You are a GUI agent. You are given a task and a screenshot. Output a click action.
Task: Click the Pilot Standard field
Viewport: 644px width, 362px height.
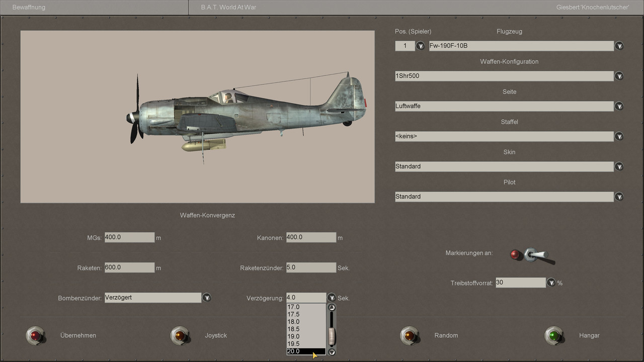(x=504, y=197)
